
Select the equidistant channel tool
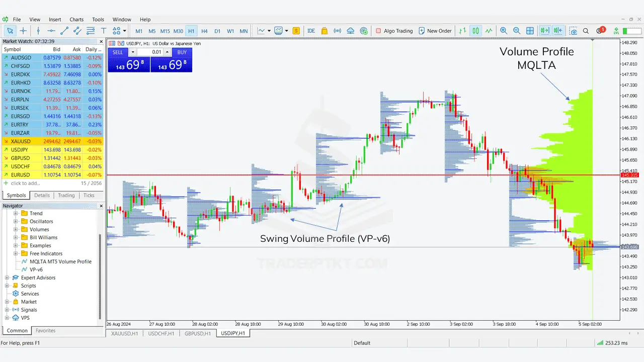77,31
